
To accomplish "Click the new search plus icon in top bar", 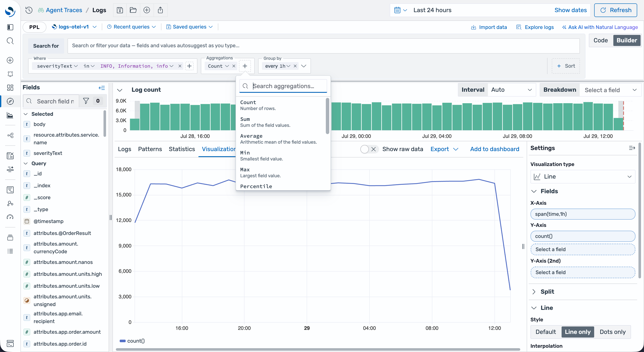I will tap(147, 10).
